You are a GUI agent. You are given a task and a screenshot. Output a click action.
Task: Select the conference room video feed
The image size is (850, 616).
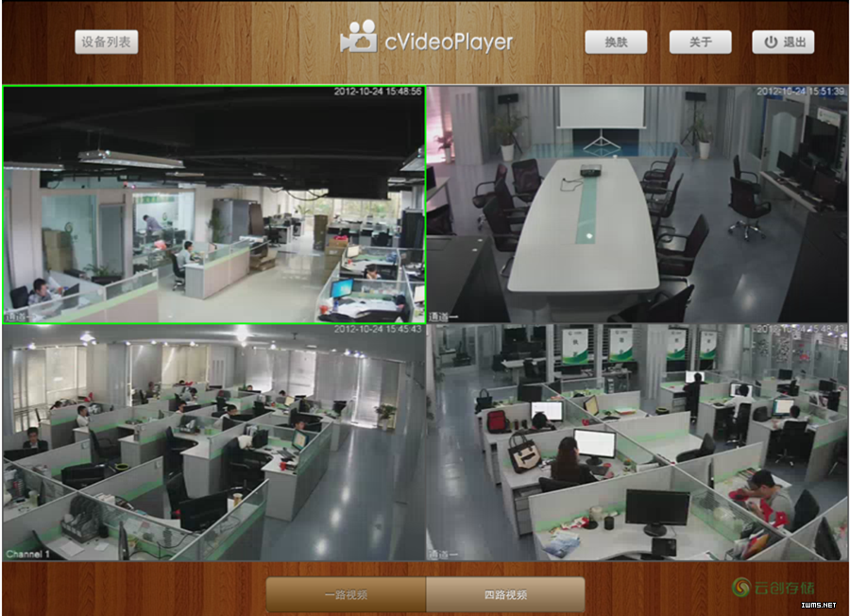pos(637,205)
